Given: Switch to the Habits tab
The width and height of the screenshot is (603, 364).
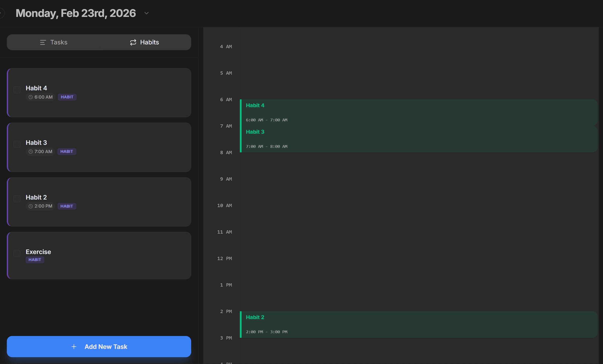Looking at the screenshot, I should [145, 42].
